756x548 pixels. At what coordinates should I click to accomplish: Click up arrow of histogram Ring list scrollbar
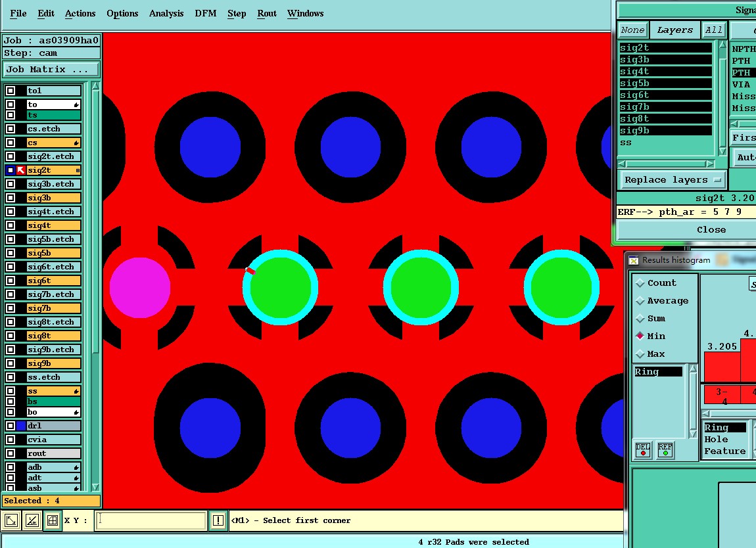(694, 369)
